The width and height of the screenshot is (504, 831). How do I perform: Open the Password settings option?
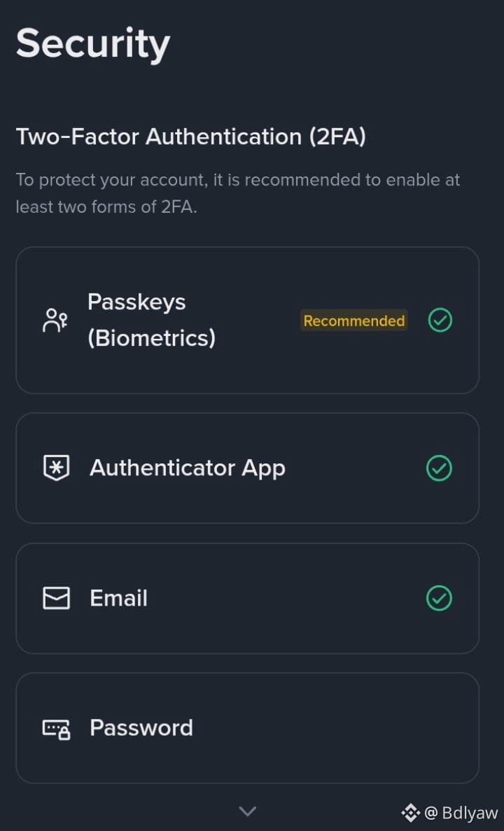click(x=141, y=728)
